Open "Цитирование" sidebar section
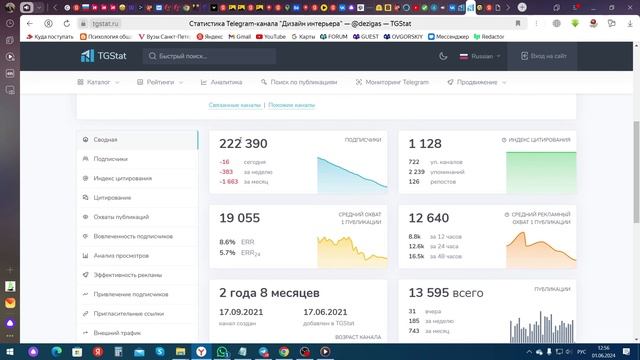The height and width of the screenshot is (360, 640). click(x=138, y=198)
